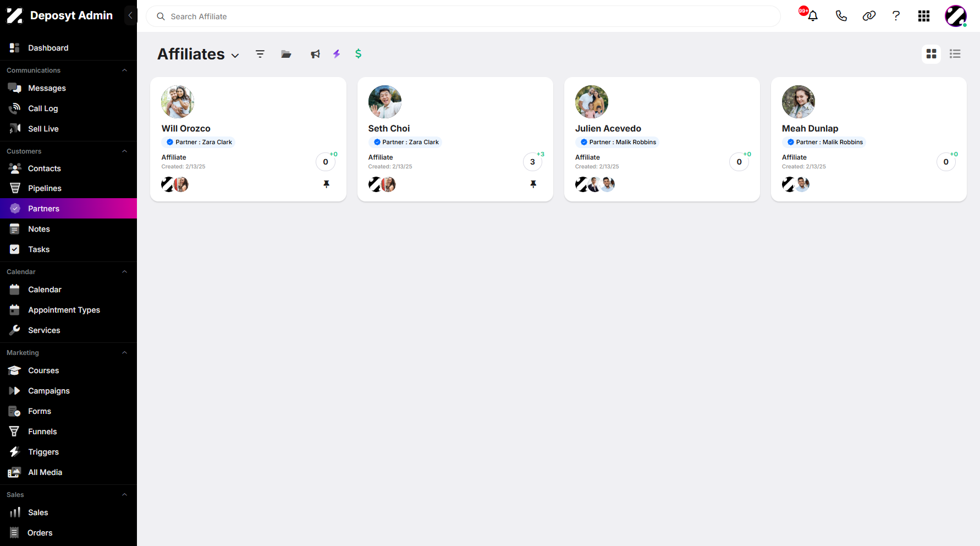The width and height of the screenshot is (980, 546).
Task: Click Partner : Zara Clark tag on Will Orozco
Action: click(x=199, y=142)
